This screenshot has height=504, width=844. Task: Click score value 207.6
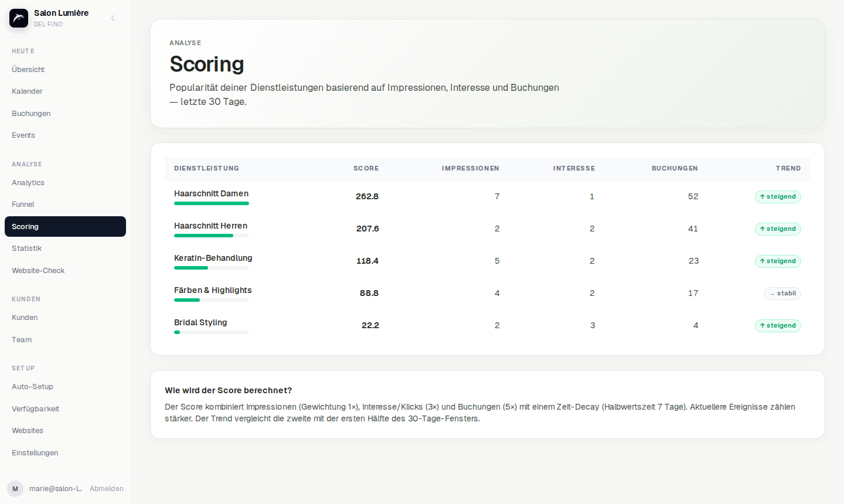[x=367, y=229]
